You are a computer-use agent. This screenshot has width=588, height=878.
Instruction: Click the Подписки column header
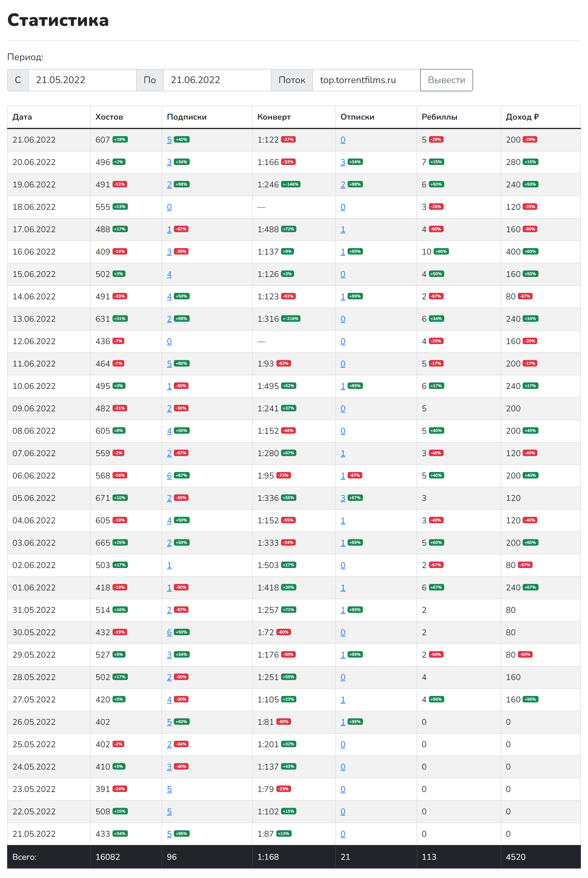(x=186, y=117)
